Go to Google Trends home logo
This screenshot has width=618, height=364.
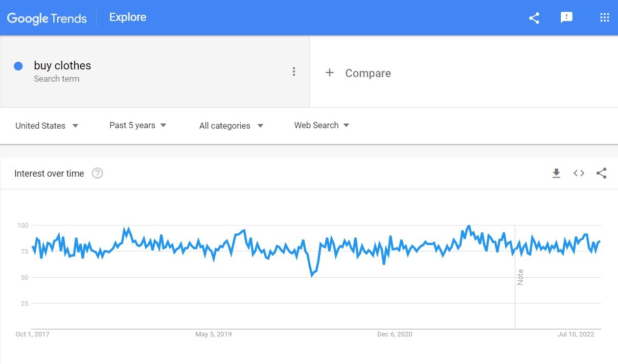(47, 18)
